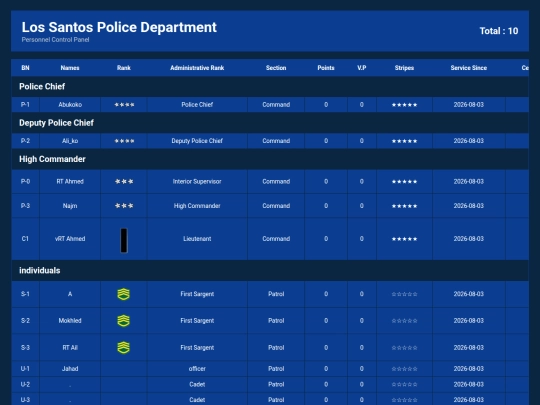
Task: Click the Service Since column header
Action: (469, 68)
